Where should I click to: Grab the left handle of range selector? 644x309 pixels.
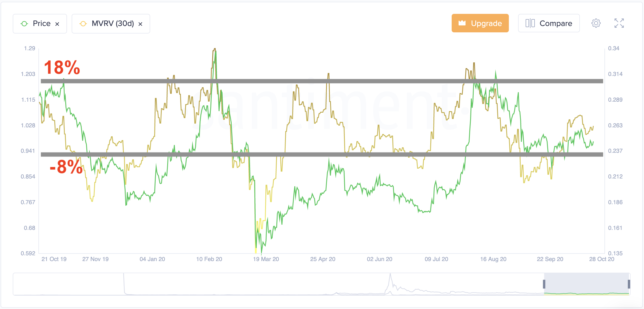tap(544, 284)
